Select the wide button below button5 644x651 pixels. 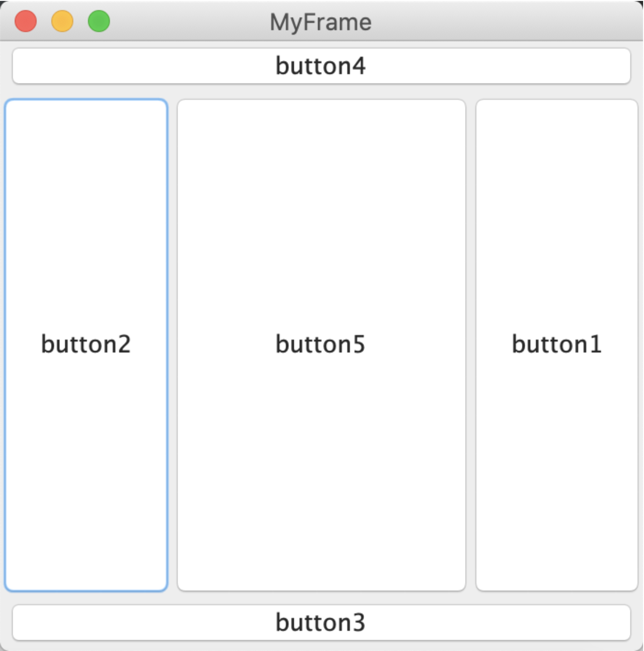tap(321, 622)
